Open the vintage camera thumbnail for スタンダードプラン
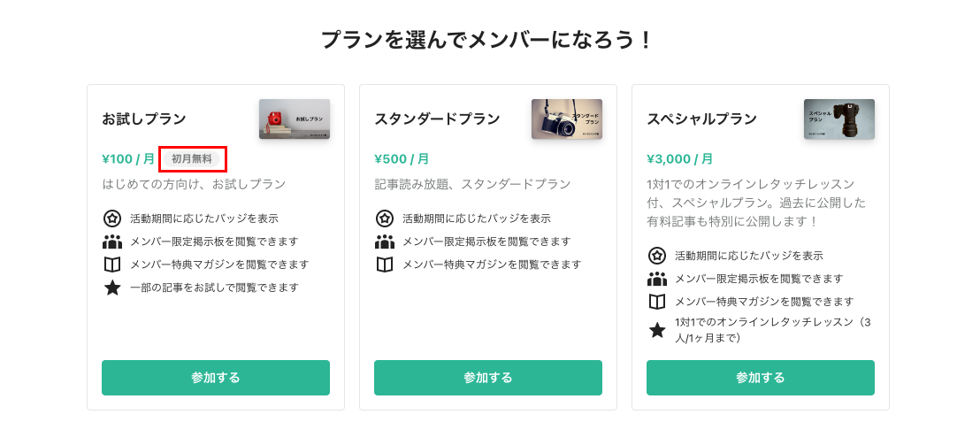The image size is (980, 445). coord(567,119)
